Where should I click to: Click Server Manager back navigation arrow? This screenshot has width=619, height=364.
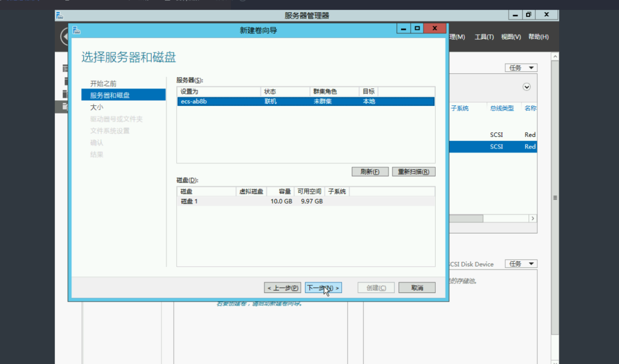coord(64,37)
